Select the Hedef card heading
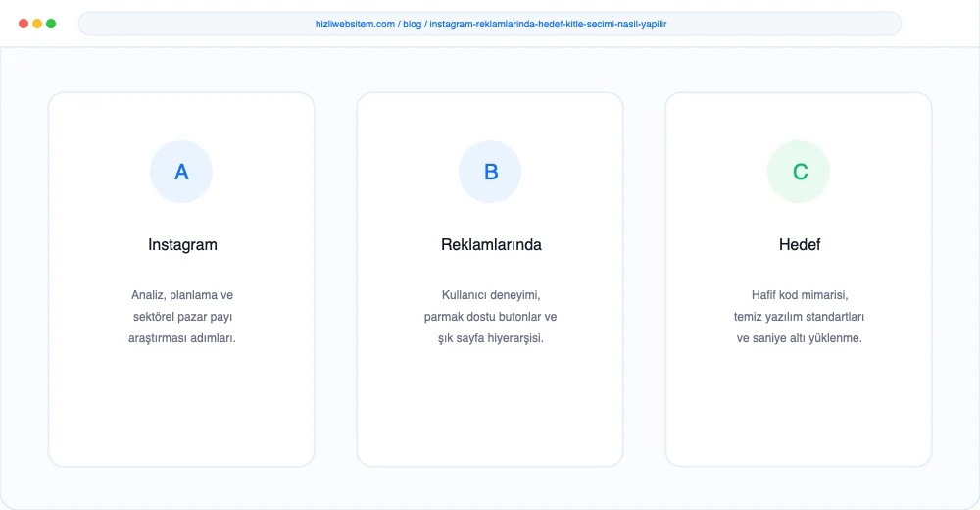Image resolution: width=980 pixels, height=510 pixels. point(800,244)
